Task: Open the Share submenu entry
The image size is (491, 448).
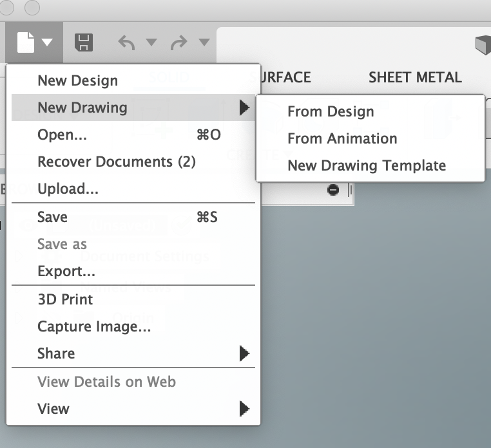Action: click(x=133, y=353)
